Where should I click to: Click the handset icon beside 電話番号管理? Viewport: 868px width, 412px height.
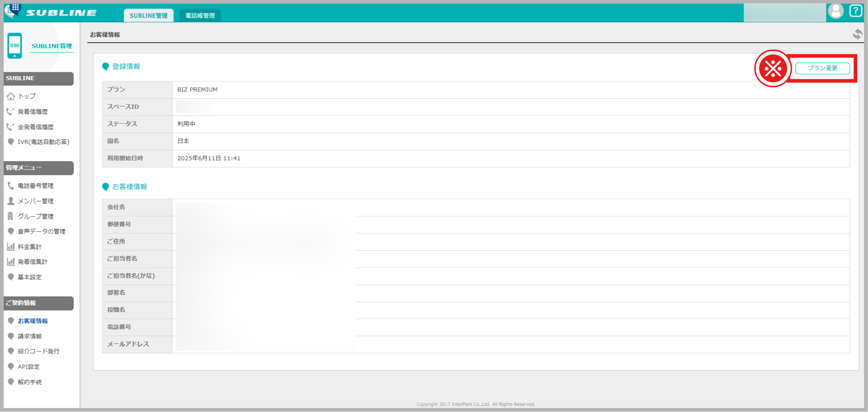click(11, 186)
